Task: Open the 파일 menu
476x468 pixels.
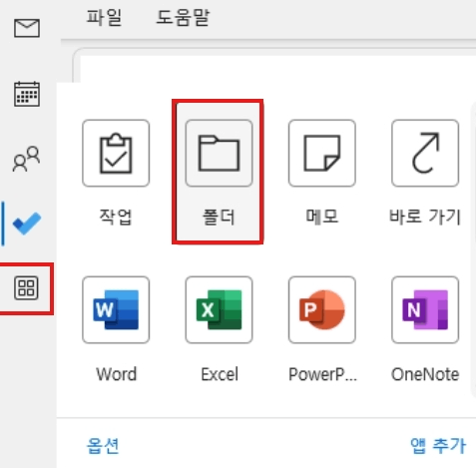Action: click(104, 17)
